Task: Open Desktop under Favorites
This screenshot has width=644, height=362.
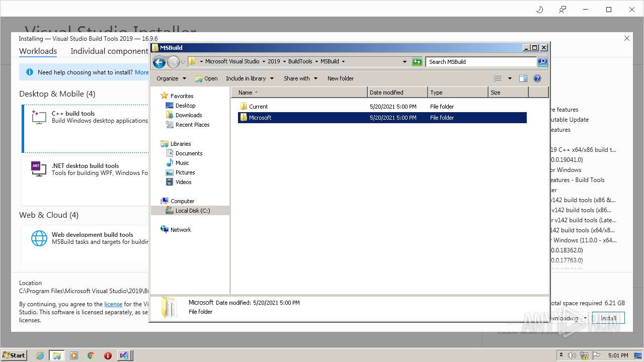Action: pos(185,106)
